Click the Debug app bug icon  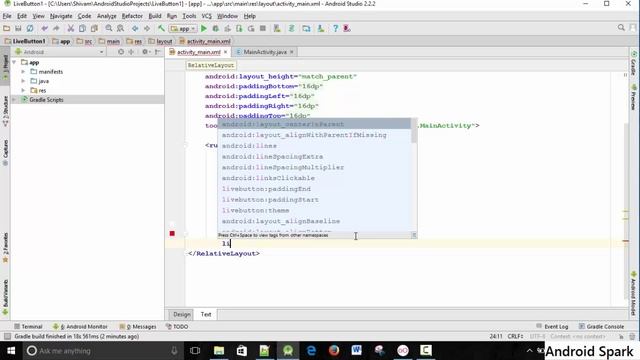216,28
